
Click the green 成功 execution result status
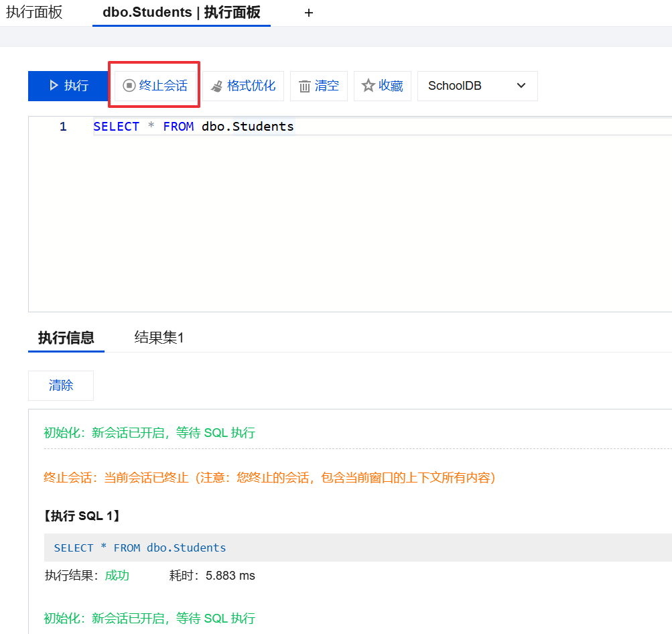pyautogui.click(x=117, y=576)
